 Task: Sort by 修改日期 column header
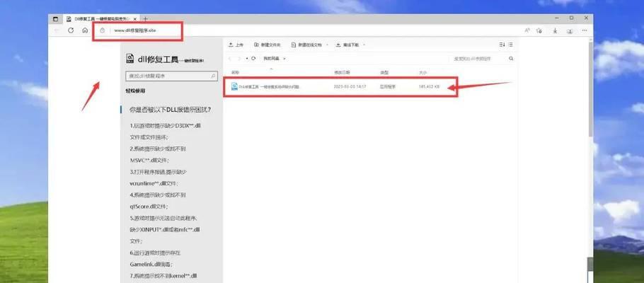click(342, 72)
